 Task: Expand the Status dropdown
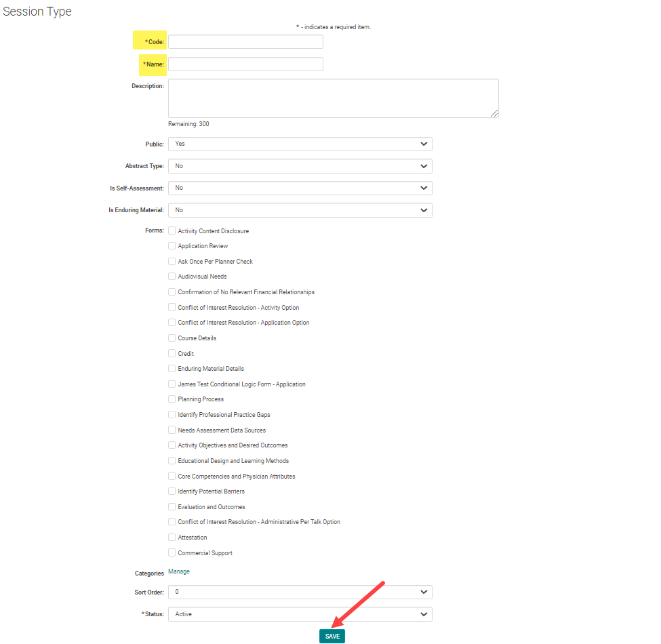click(300, 614)
